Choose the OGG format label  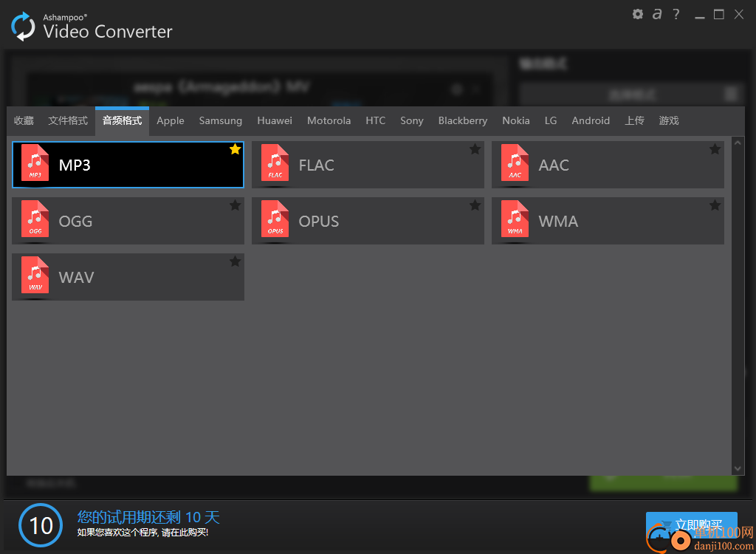(76, 221)
